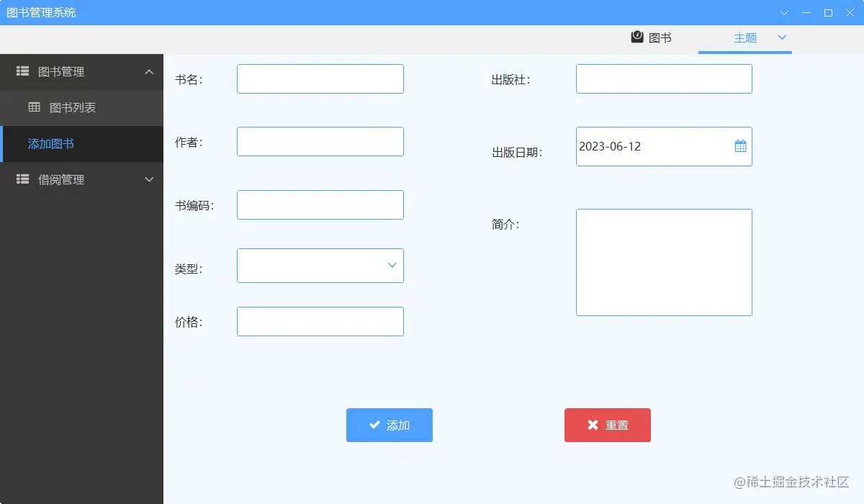Click the checkmark icon on 添加 button
Screen dimensions: 864x504
[374, 425]
